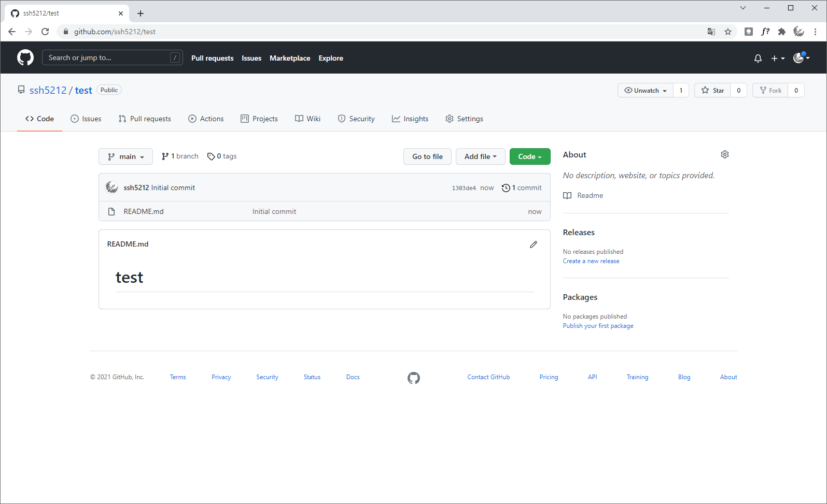The height and width of the screenshot is (504, 827).
Task: Open the watchers count 1
Action: (x=681, y=90)
